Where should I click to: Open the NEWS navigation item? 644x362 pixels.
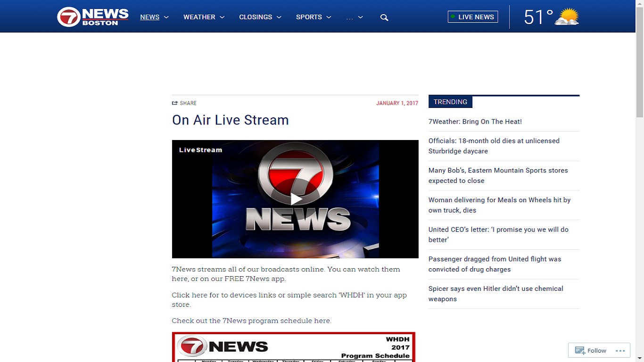[149, 17]
